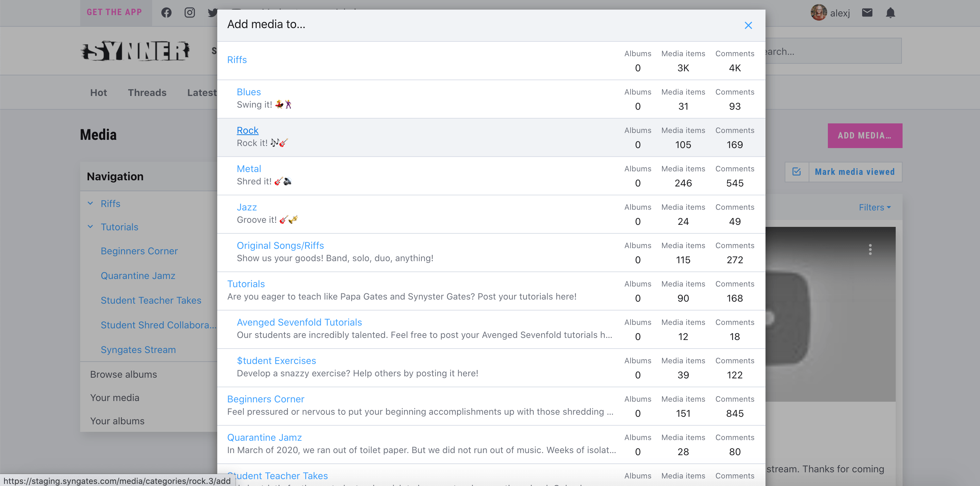Click Metal's comments count 545

click(x=734, y=183)
